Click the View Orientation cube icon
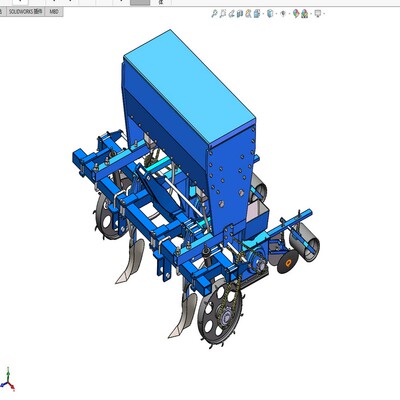Screen dimensions: 400x400 (x=257, y=14)
